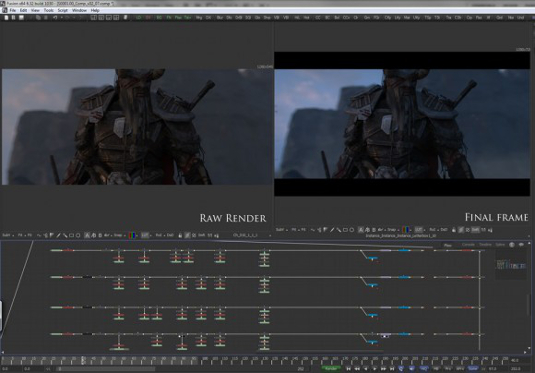The width and height of the screenshot is (535, 373).
Task: Toggle the LUT button in right viewer
Action: [x=418, y=230]
